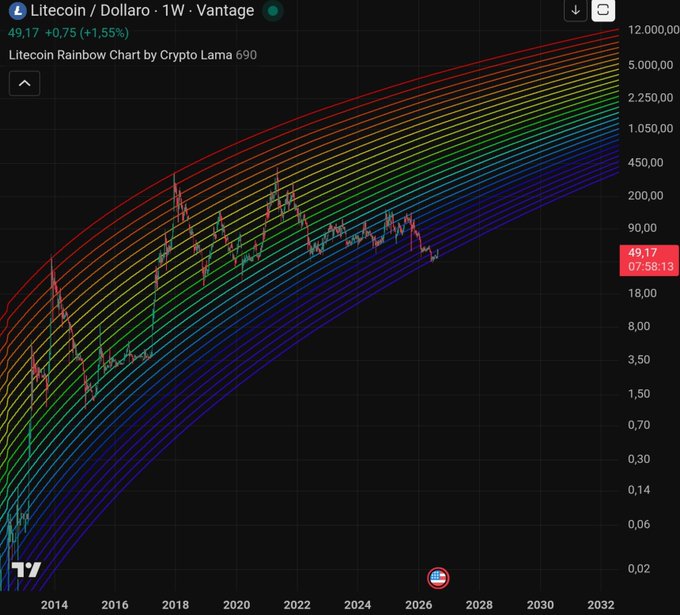The height and width of the screenshot is (615, 680).
Task: Click the TradingView logo
Action: click(26, 569)
